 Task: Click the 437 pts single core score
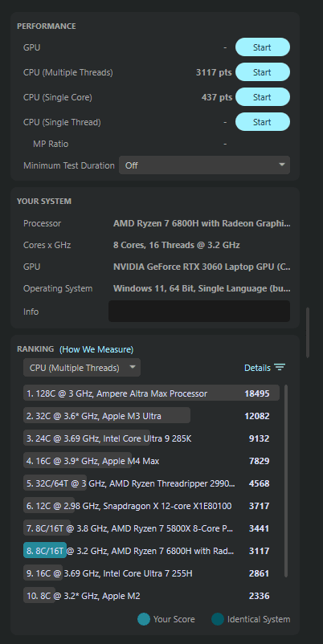217,97
